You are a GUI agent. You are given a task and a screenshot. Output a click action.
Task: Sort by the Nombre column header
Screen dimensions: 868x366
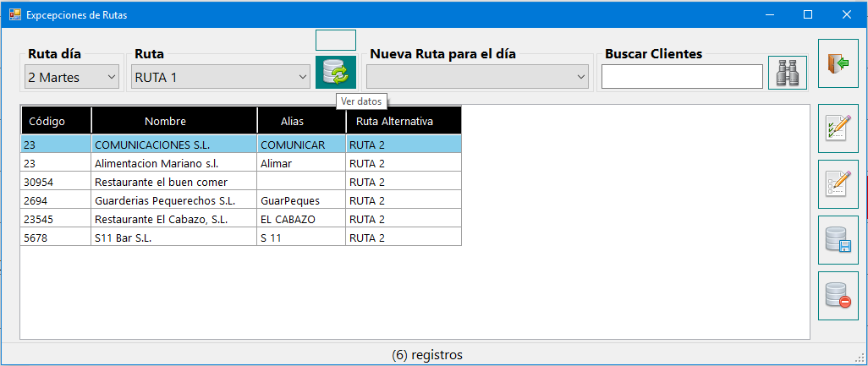pos(173,121)
